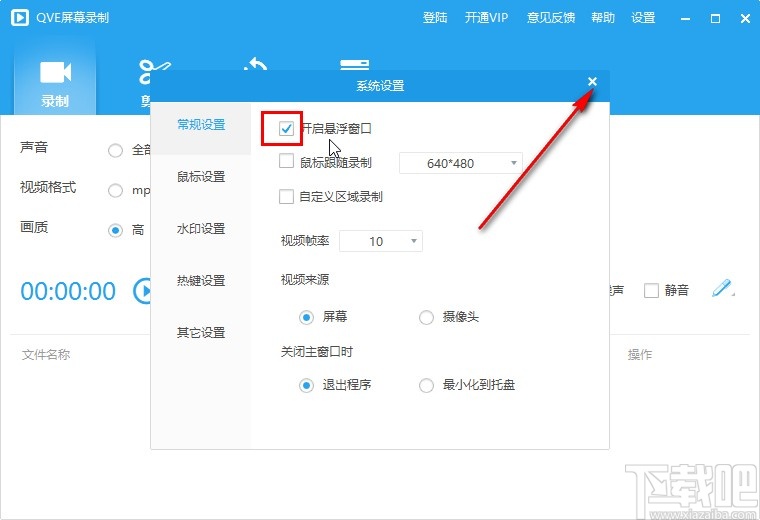Select the 全部 sound radio button

tap(115, 151)
